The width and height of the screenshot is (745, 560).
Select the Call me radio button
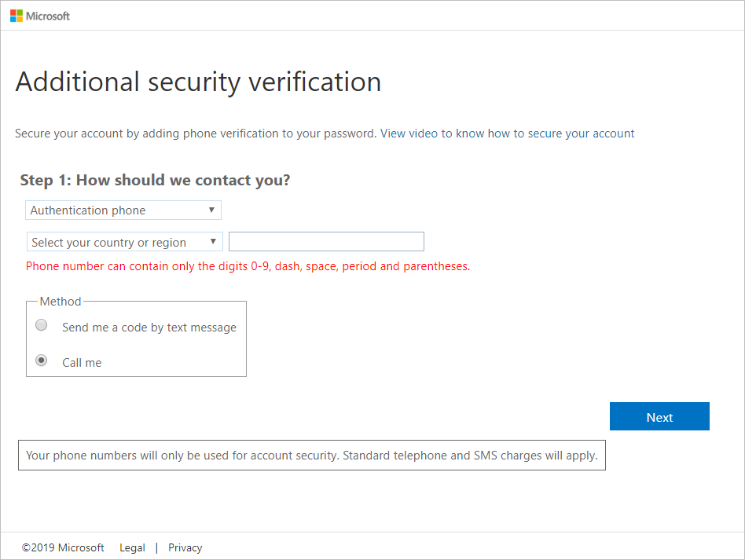point(42,361)
